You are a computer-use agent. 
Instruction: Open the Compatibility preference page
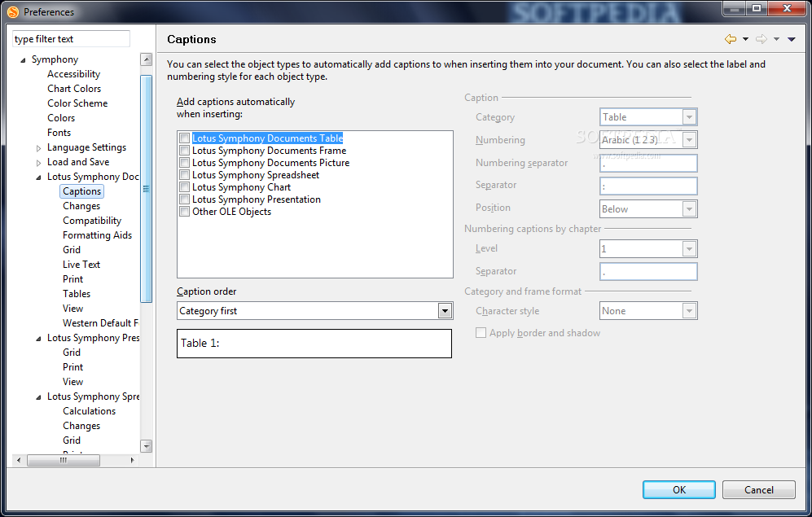[x=92, y=221]
